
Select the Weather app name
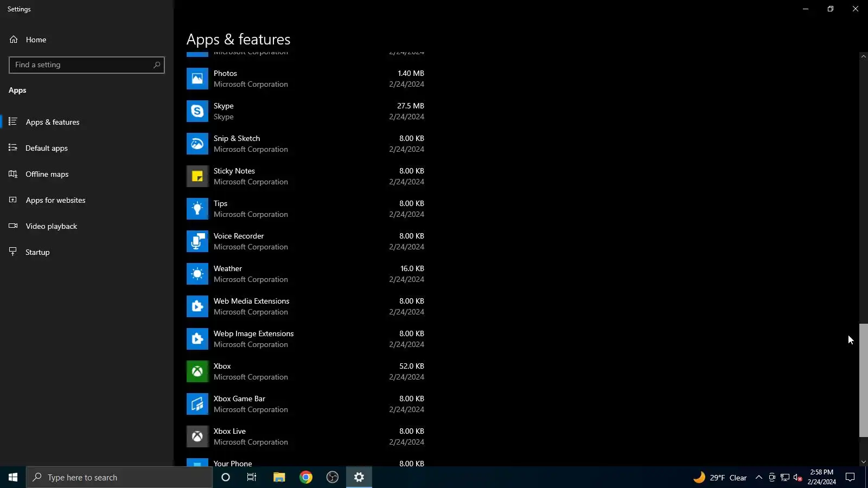point(228,268)
